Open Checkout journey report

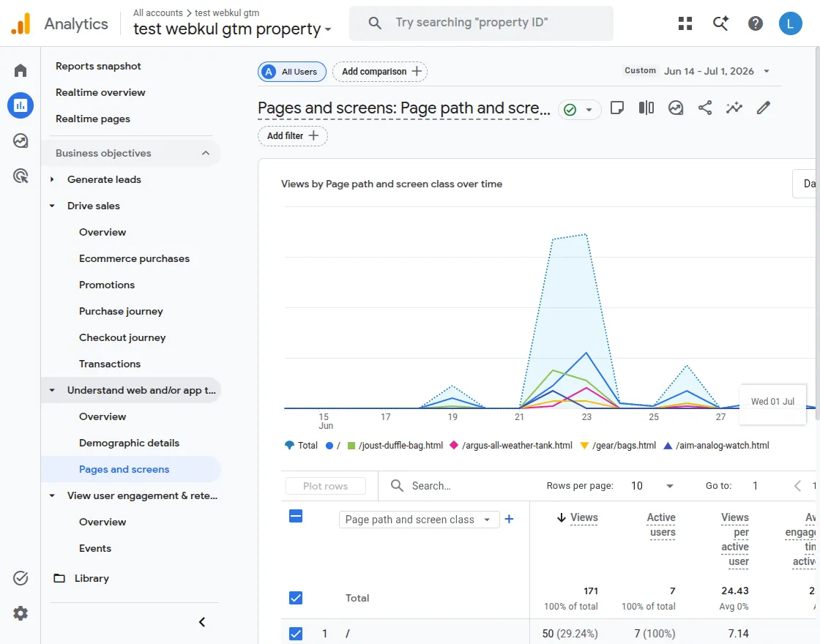122,337
